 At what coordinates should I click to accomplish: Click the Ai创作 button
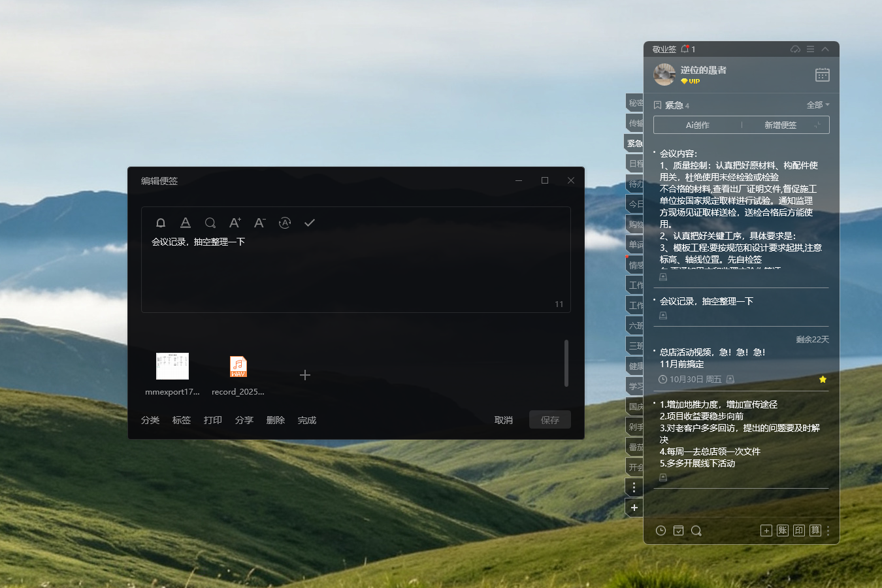click(x=698, y=125)
